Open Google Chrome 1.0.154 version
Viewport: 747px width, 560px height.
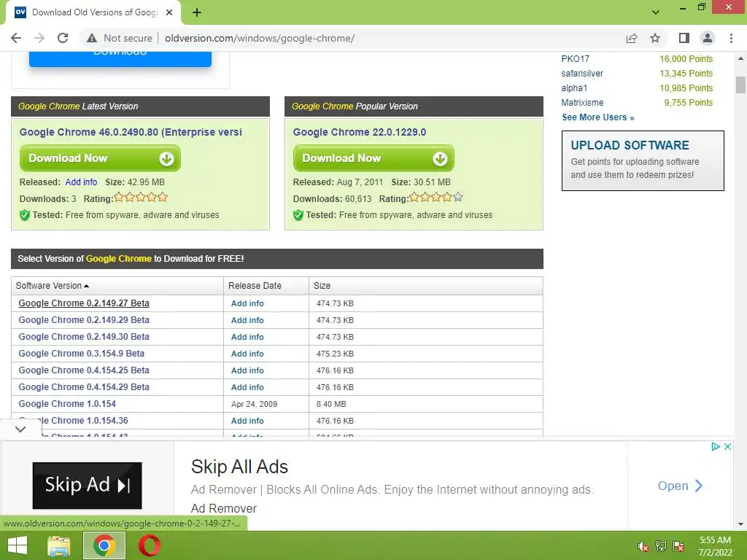[x=67, y=404]
